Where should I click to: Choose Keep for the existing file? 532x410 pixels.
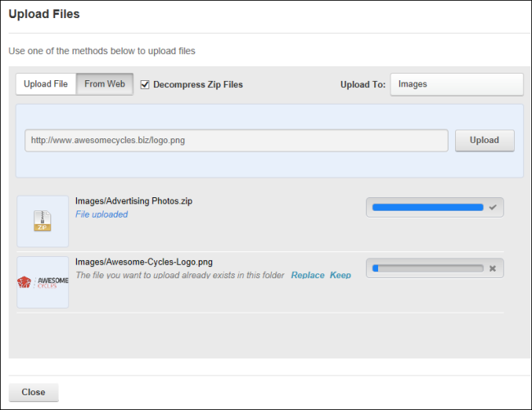click(340, 275)
